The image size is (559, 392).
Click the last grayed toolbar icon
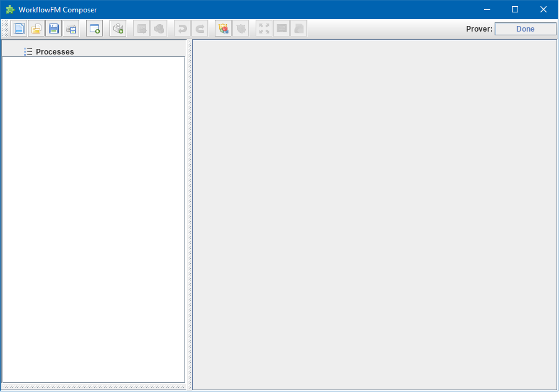298,28
